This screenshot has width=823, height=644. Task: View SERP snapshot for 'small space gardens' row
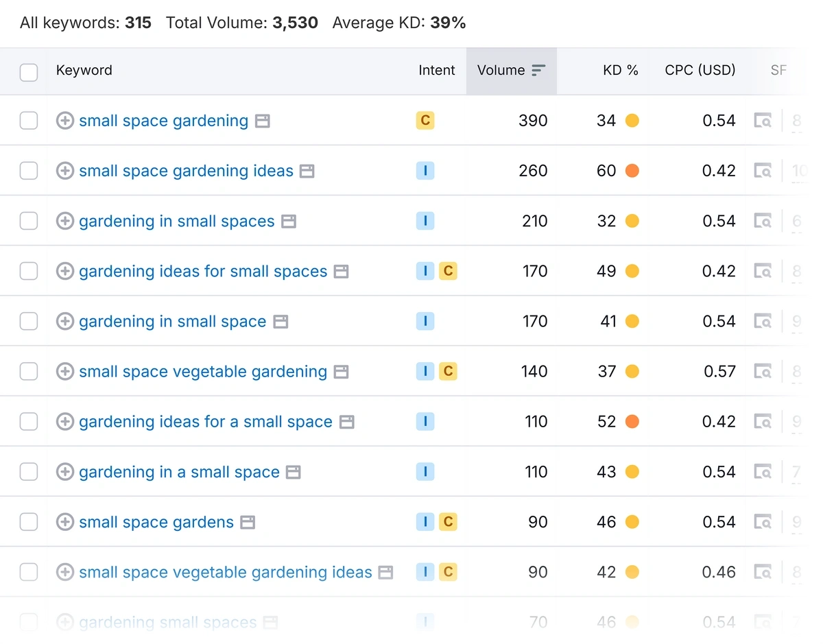point(763,522)
